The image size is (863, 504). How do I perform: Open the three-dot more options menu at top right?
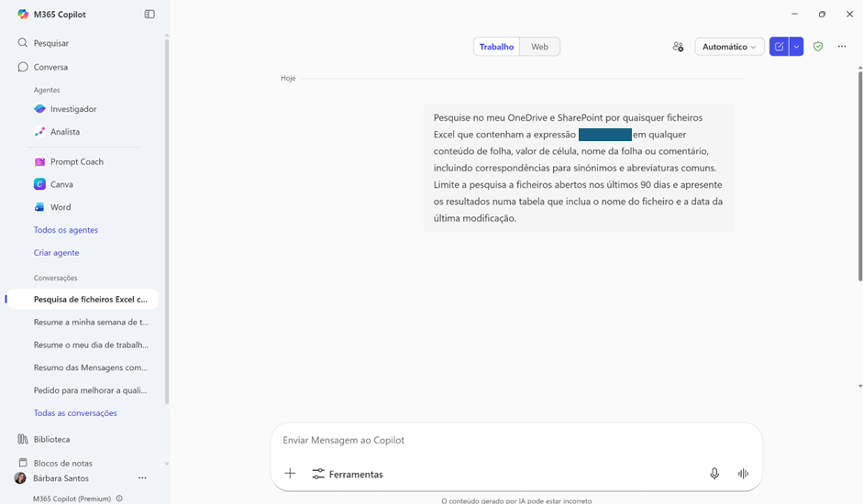842,47
